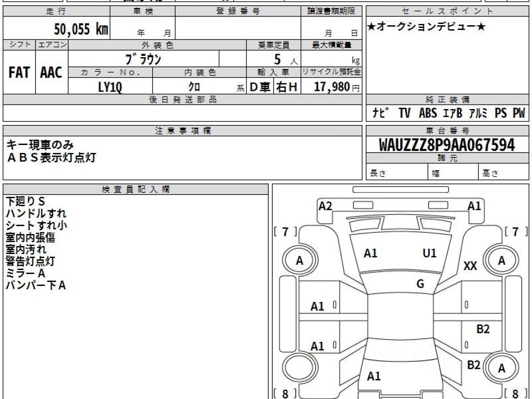Select the 走行 column header
Image resolution: width=532 pixels, height=399 pixels.
coord(56,12)
